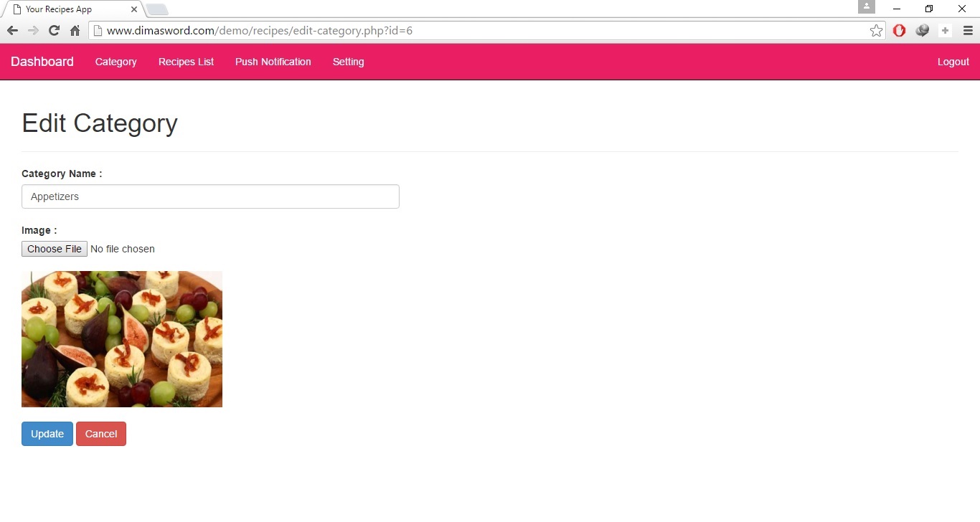The width and height of the screenshot is (980, 522).
Task: Go to the browser home page icon
Action: tap(75, 31)
